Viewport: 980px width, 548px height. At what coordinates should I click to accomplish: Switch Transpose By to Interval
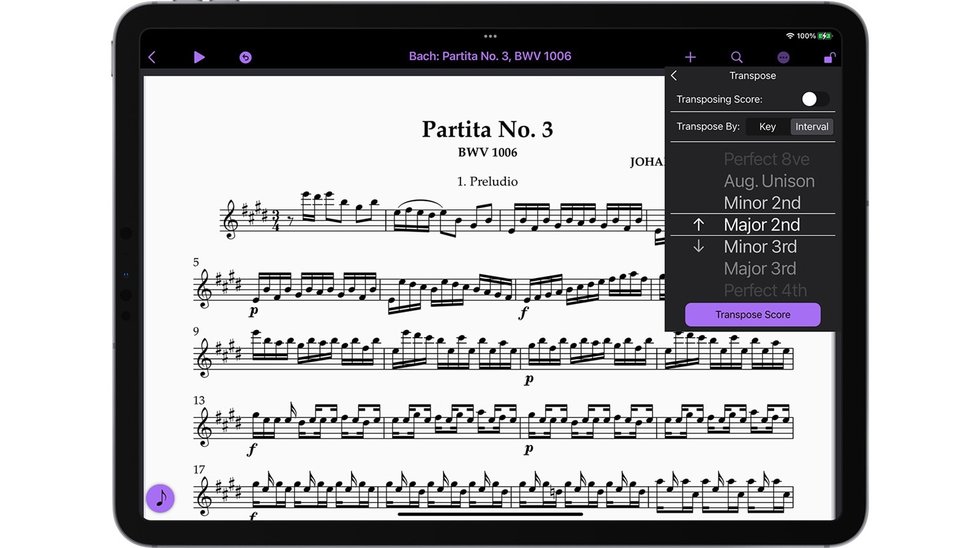pyautogui.click(x=812, y=126)
